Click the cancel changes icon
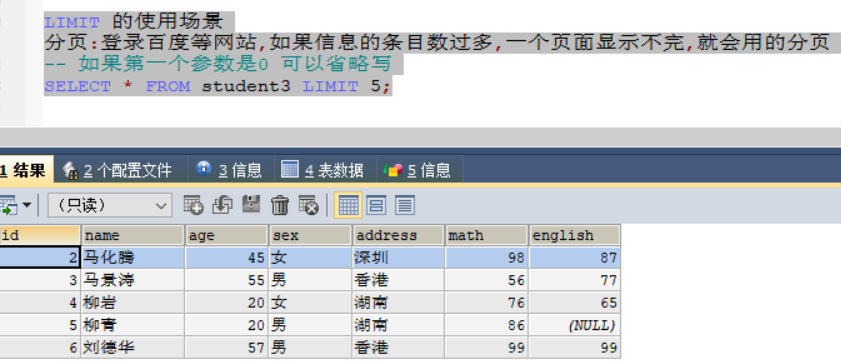The height and width of the screenshot is (362, 841). (308, 205)
